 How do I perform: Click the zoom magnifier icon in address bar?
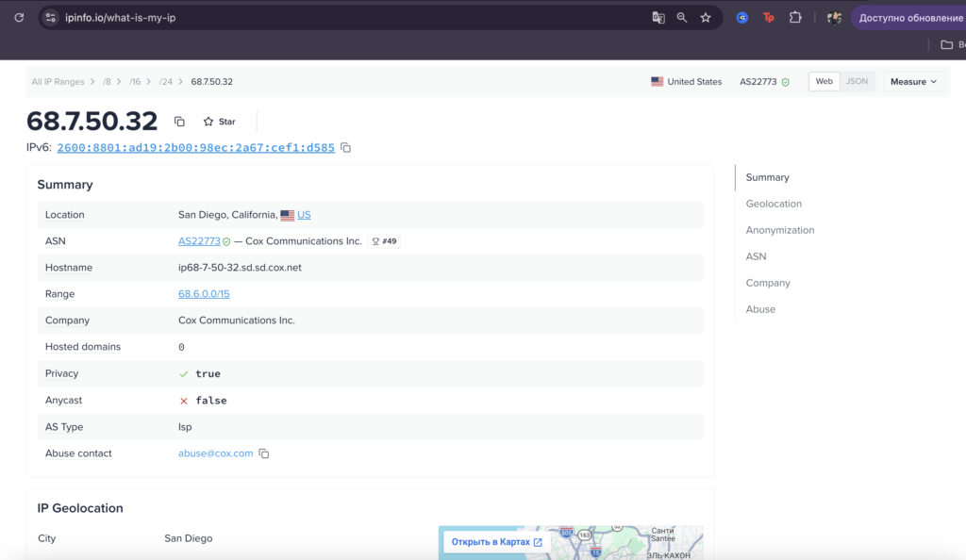[682, 18]
